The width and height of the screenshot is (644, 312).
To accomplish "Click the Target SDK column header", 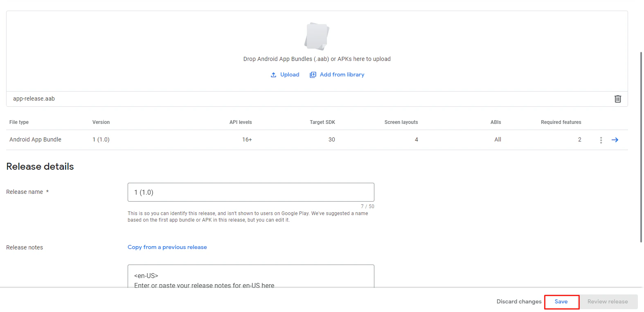I will tap(322, 122).
